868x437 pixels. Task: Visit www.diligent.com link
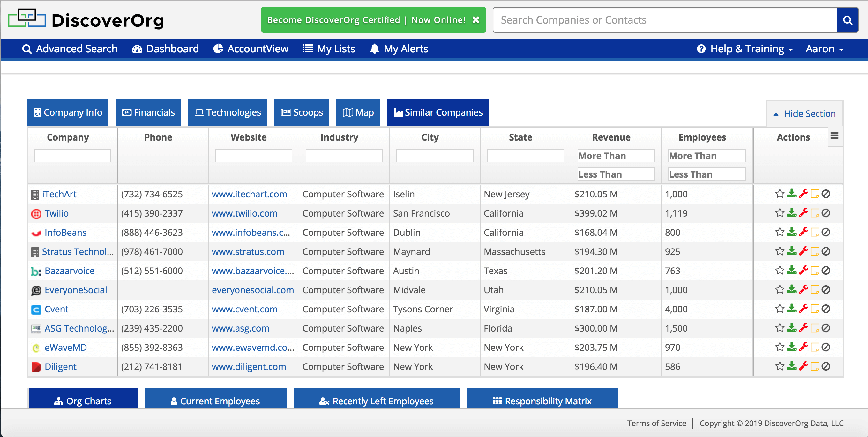249,367
